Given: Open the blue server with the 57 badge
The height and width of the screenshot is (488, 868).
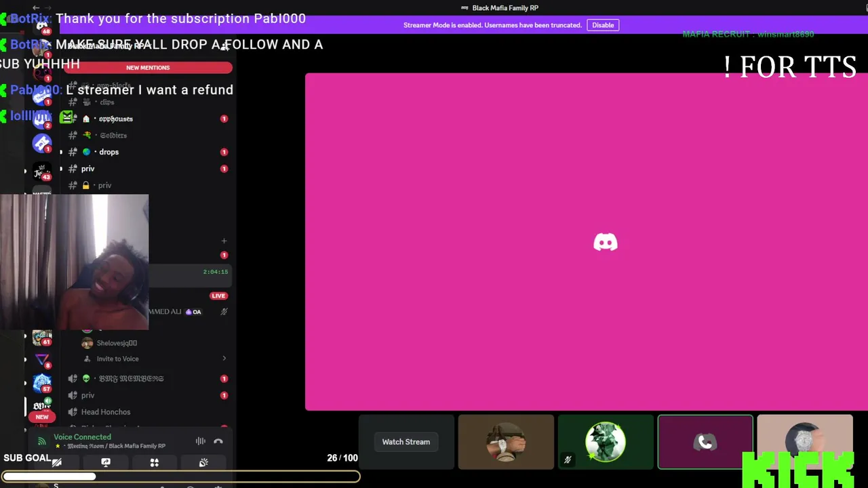Looking at the screenshot, I should [x=42, y=384].
